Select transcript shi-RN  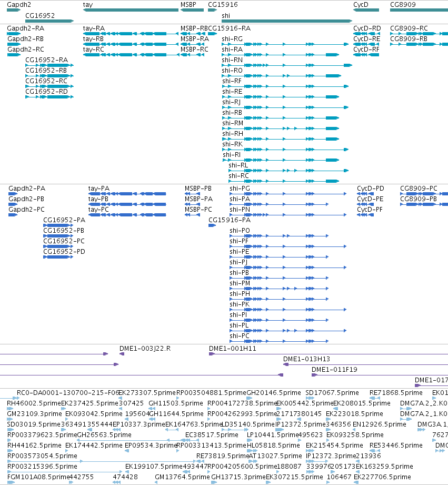click(232, 60)
